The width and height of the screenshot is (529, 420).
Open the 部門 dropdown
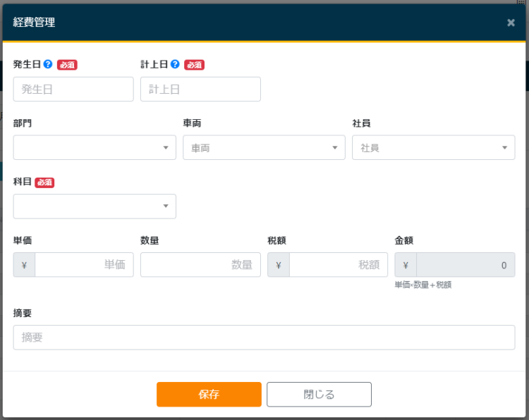95,147
